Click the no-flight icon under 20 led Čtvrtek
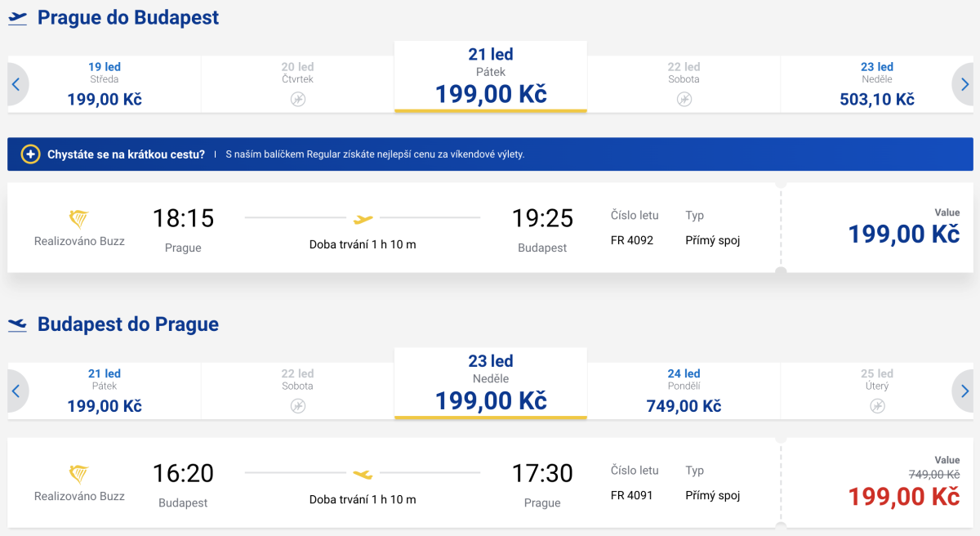The image size is (980, 536). (x=298, y=99)
